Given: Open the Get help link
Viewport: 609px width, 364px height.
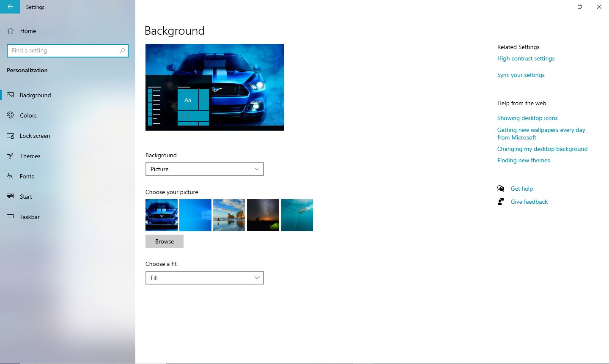Looking at the screenshot, I should [521, 189].
